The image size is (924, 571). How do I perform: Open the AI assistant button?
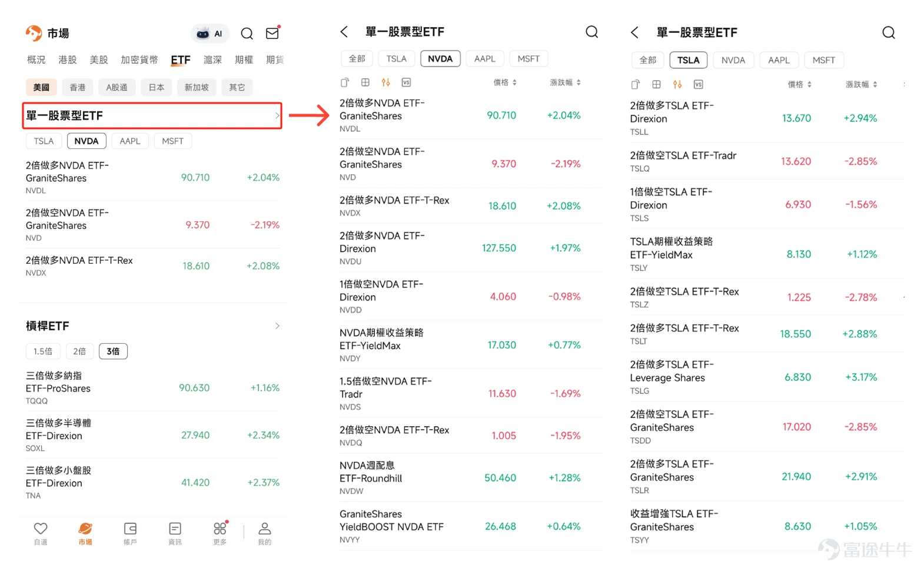click(x=210, y=34)
